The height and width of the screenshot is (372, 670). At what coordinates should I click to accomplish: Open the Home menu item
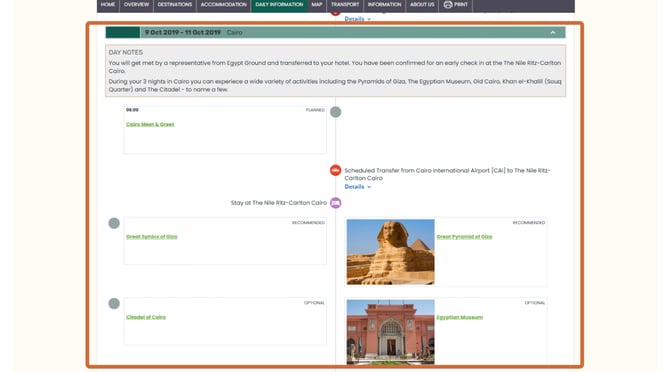point(108,5)
